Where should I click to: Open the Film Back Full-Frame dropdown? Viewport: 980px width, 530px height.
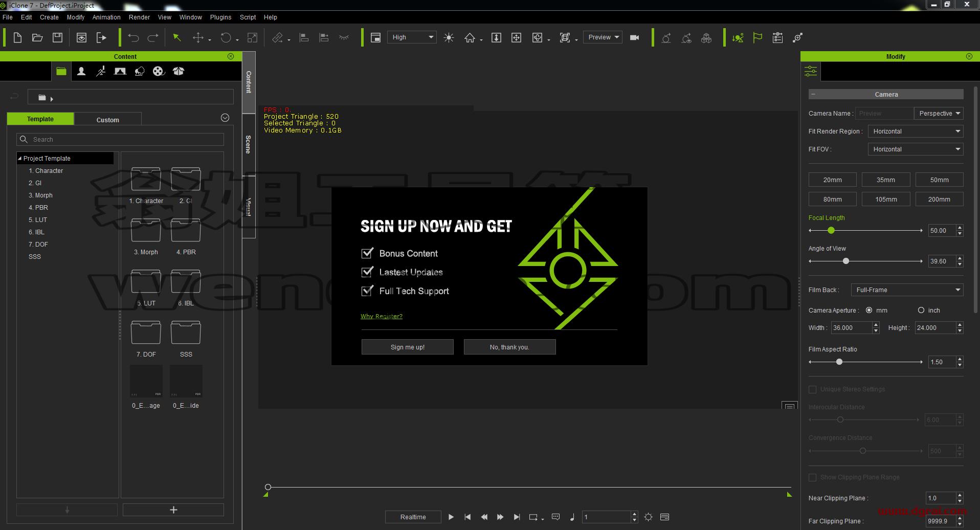(x=907, y=290)
